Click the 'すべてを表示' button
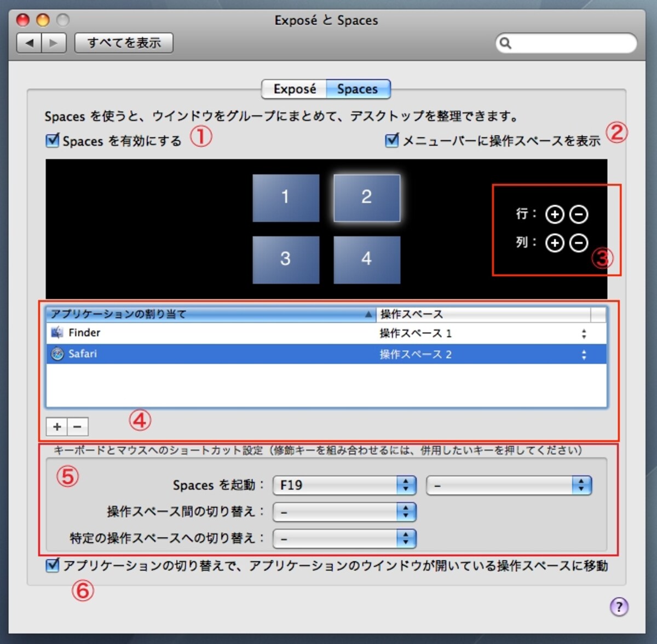657x644 pixels. (x=124, y=43)
